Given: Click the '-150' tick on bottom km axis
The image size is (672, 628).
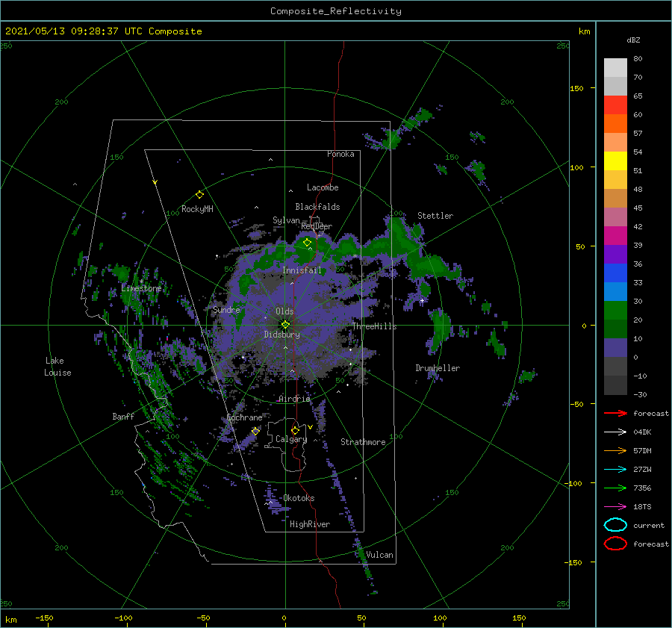Looking at the screenshot, I should coord(44,618).
